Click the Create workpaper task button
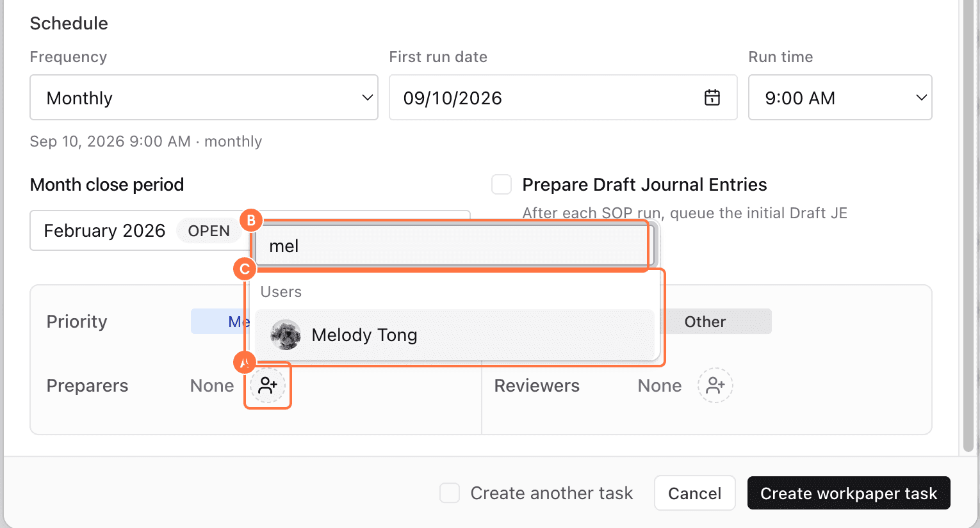Screen dimensions: 980x528 849,493
